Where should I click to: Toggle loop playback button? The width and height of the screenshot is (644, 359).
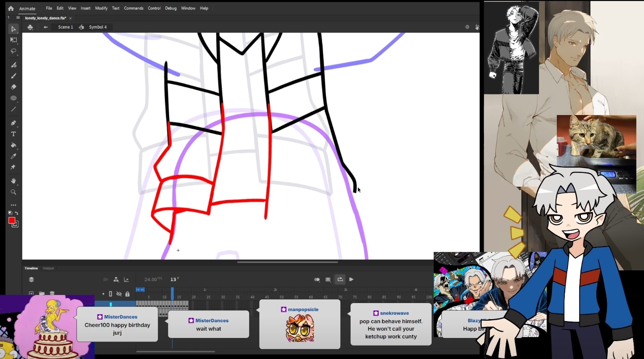coord(340,279)
